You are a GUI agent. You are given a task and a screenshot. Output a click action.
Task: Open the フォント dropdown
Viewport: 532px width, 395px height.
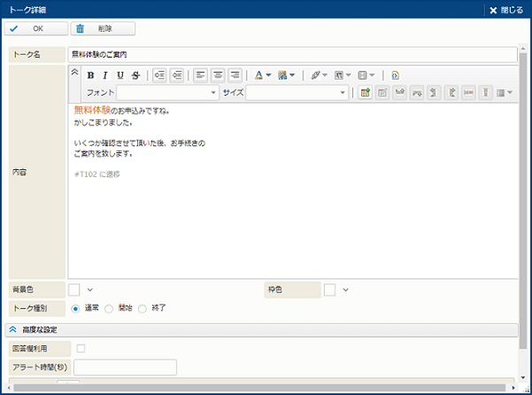(x=168, y=92)
